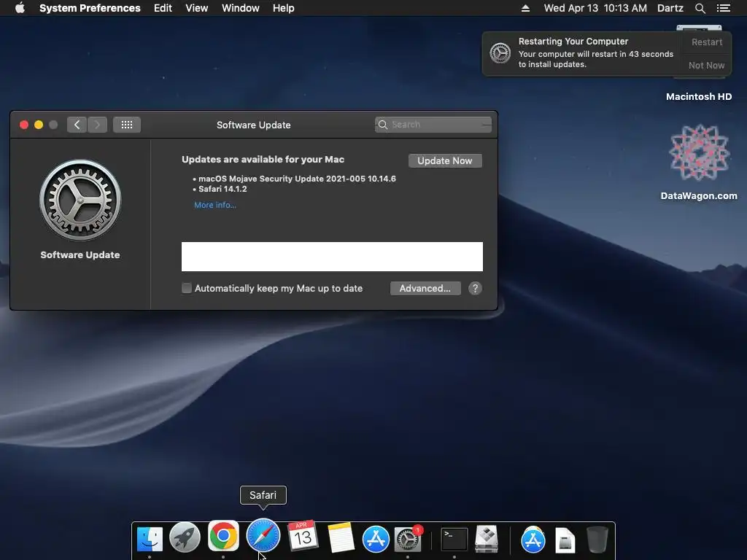747x560 pixels.
Task: Minimize the Software Update window
Action: (39, 125)
